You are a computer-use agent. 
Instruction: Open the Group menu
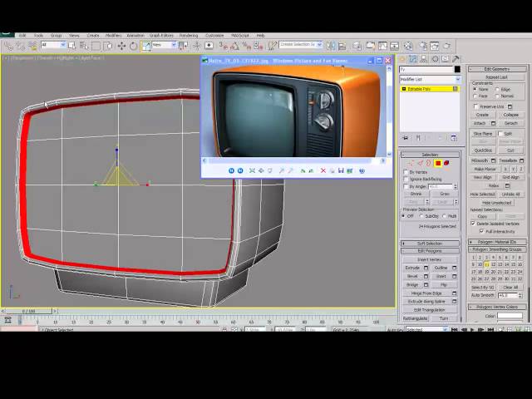56,35
